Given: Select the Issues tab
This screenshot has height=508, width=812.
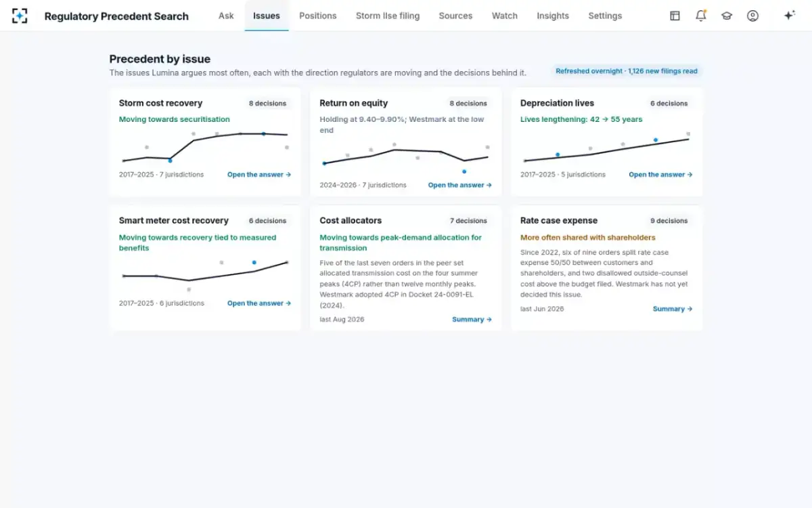Looking at the screenshot, I should pos(267,16).
